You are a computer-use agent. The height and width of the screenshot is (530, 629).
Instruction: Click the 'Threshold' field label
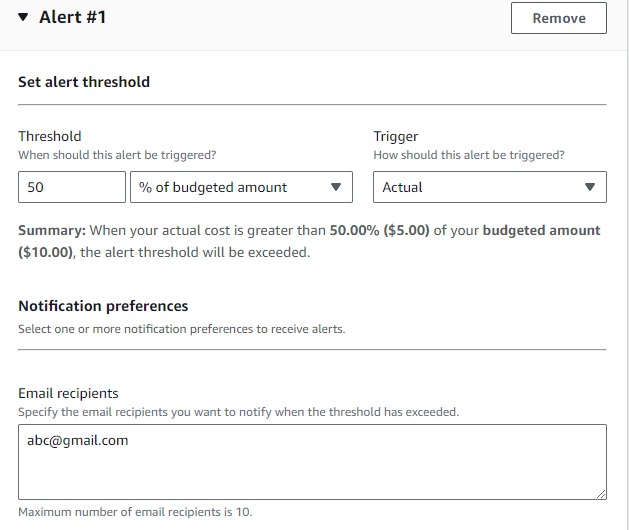click(50, 136)
